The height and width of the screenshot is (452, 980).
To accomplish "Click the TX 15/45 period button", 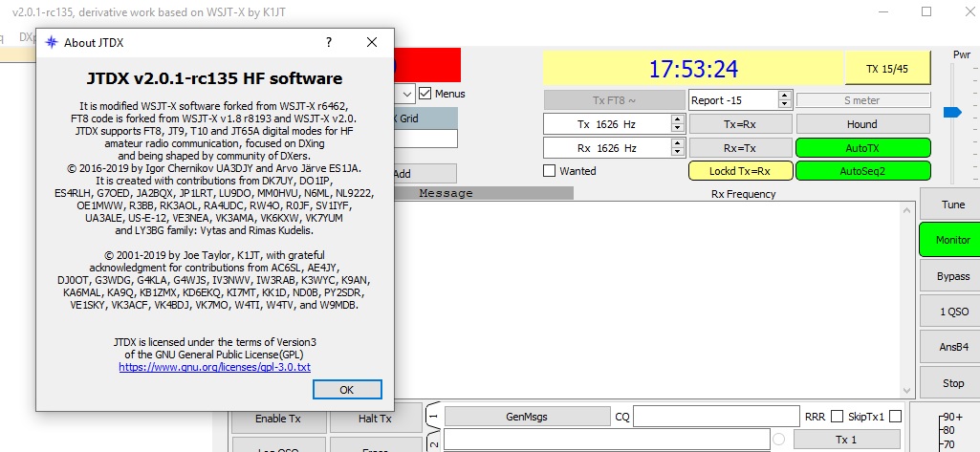I will tap(887, 69).
